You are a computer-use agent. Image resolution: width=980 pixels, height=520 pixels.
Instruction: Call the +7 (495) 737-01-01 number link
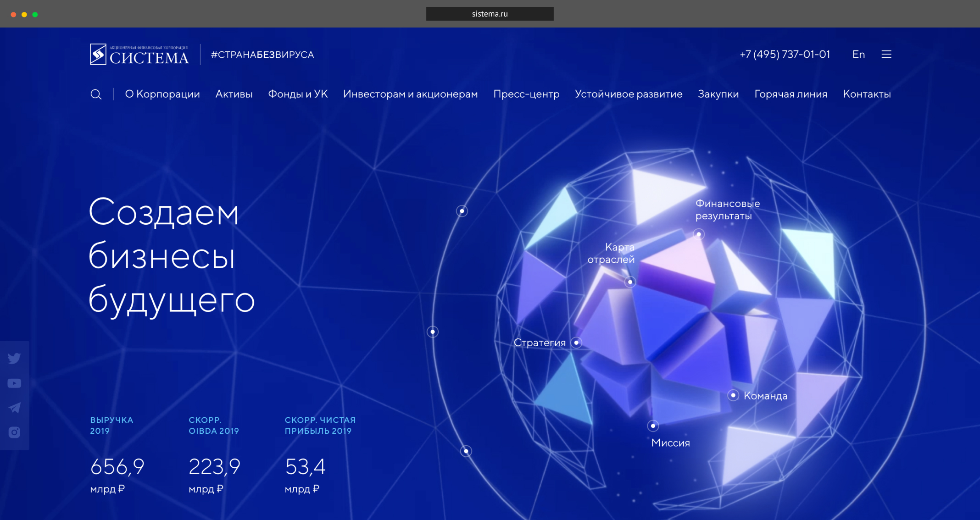785,55
